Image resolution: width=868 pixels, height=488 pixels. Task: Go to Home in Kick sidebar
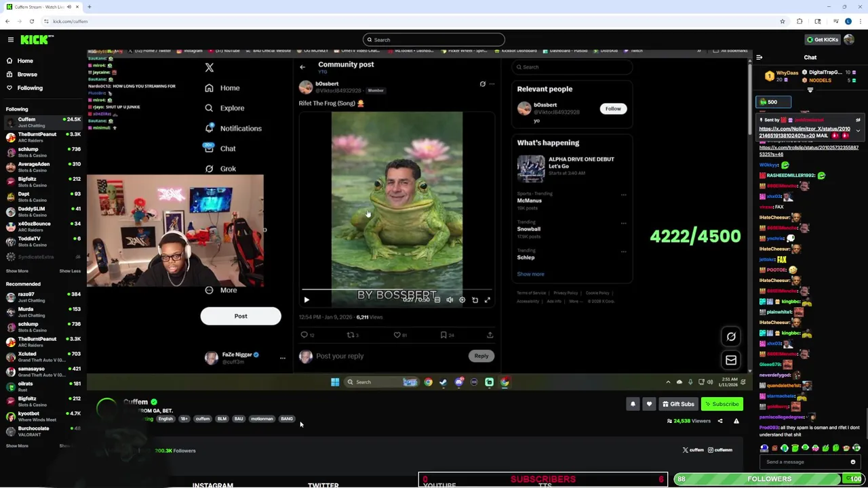[x=25, y=61]
